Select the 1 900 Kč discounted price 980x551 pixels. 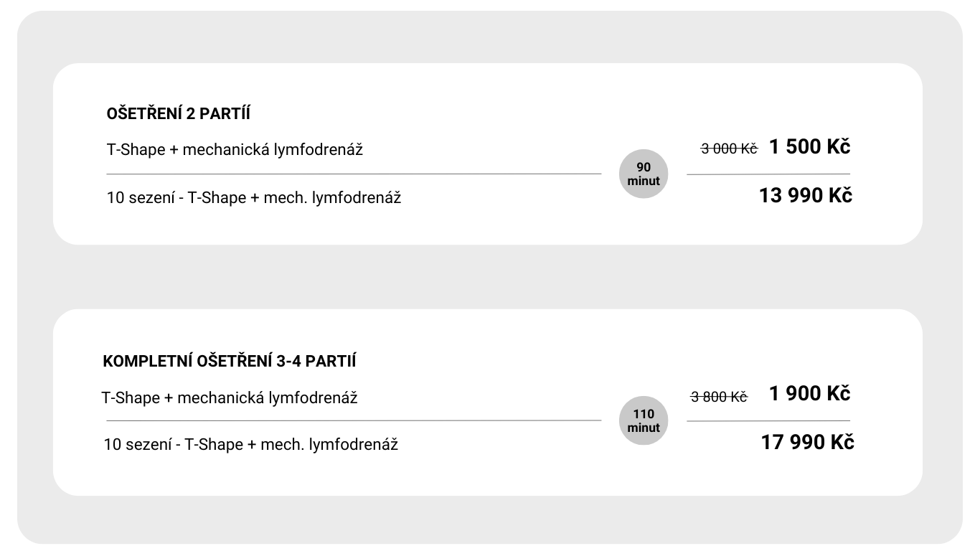tap(809, 394)
